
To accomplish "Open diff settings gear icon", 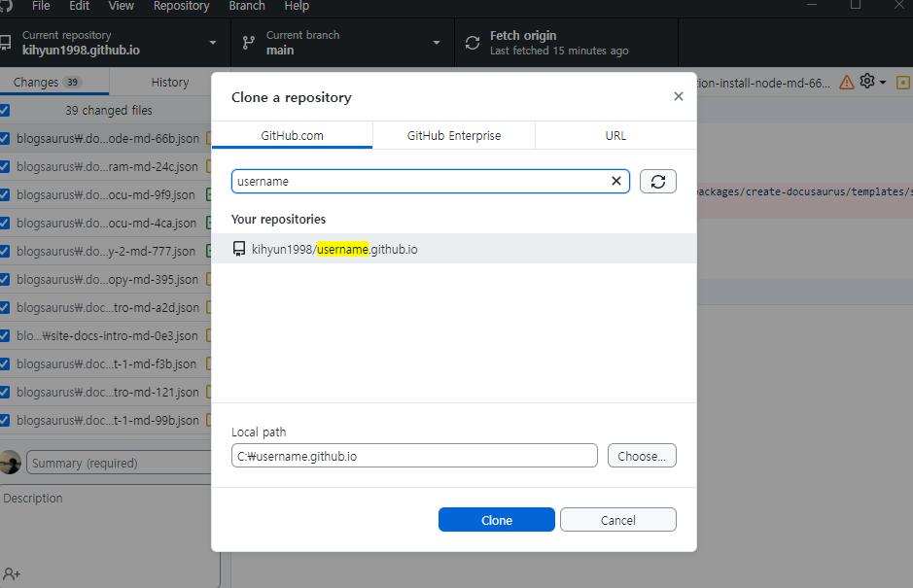I will pyautogui.click(x=867, y=82).
